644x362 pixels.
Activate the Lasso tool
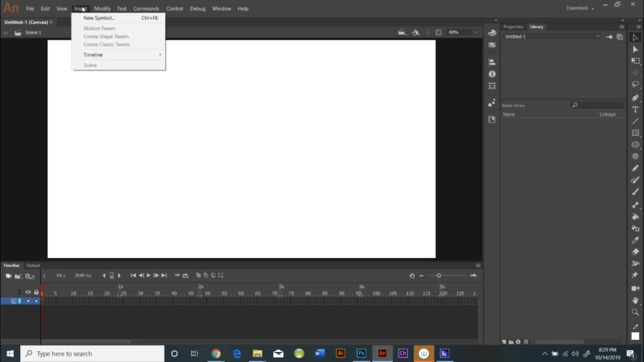coord(635,84)
